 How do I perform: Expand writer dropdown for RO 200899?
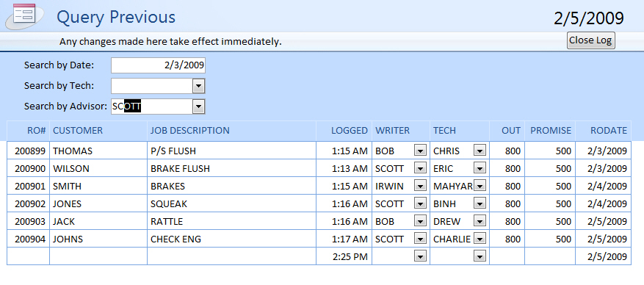(x=420, y=151)
